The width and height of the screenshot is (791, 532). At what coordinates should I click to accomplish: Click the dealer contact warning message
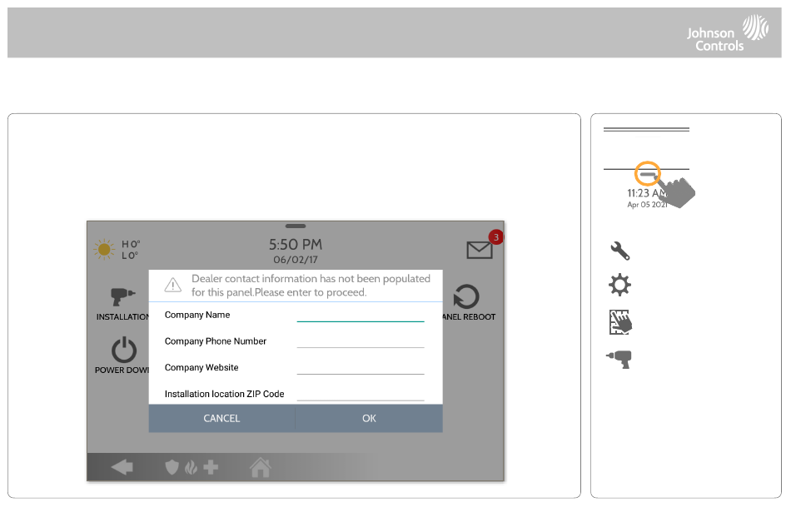[x=311, y=286]
